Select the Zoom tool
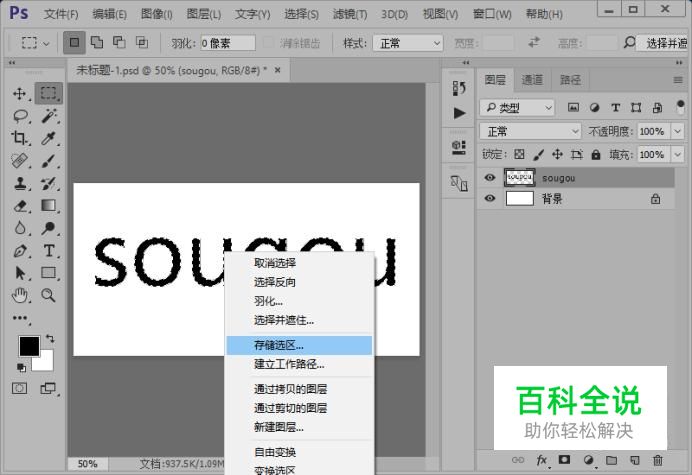Image resolution: width=692 pixels, height=475 pixels. click(49, 295)
